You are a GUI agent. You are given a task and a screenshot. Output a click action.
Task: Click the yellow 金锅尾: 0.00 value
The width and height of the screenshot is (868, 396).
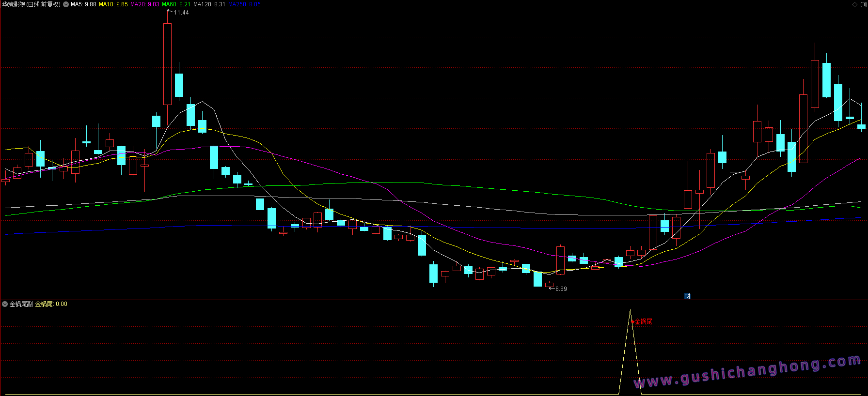pyautogui.click(x=51, y=304)
